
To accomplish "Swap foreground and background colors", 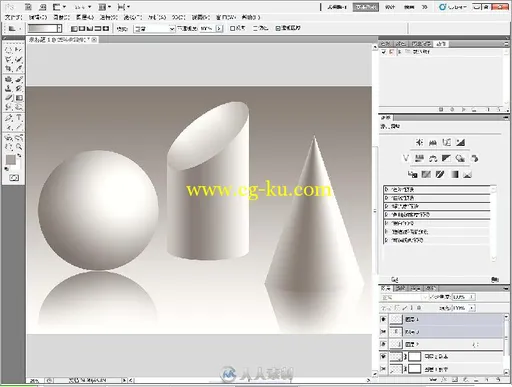I will (19, 155).
